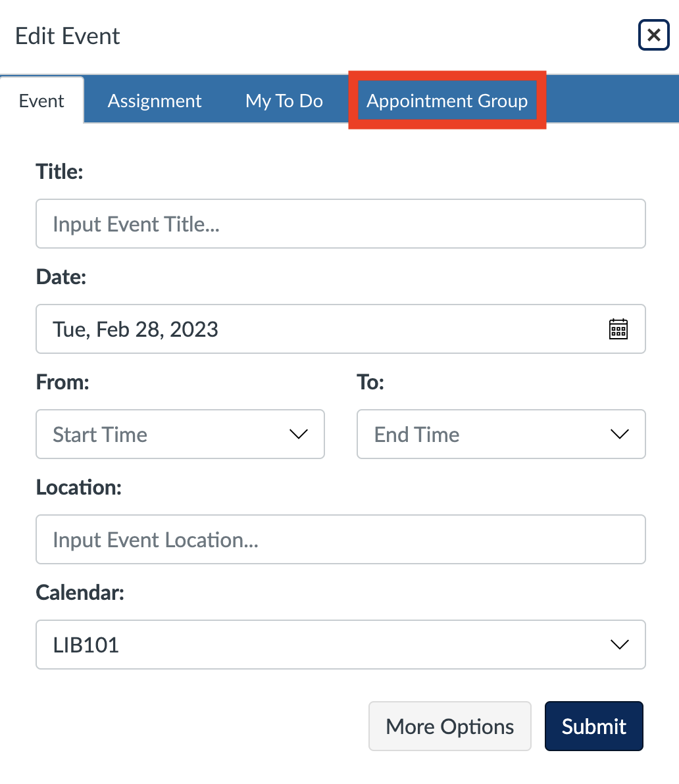679x784 pixels.
Task: Submit the event form
Action: click(594, 726)
